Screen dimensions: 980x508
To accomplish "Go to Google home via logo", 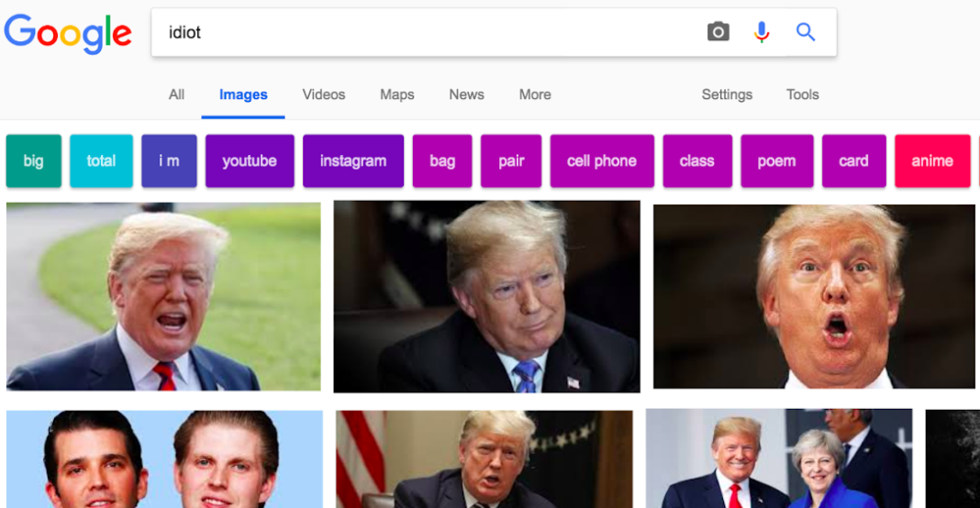I will (x=68, y=34).
